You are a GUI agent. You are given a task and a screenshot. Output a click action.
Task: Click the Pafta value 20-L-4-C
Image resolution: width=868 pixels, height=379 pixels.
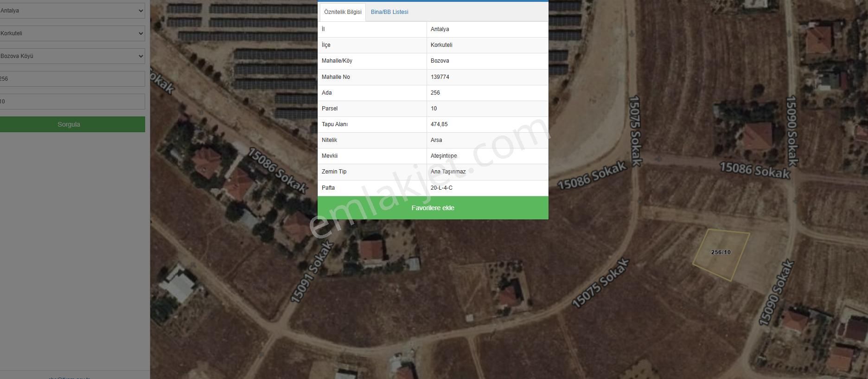tap(441, 188)
